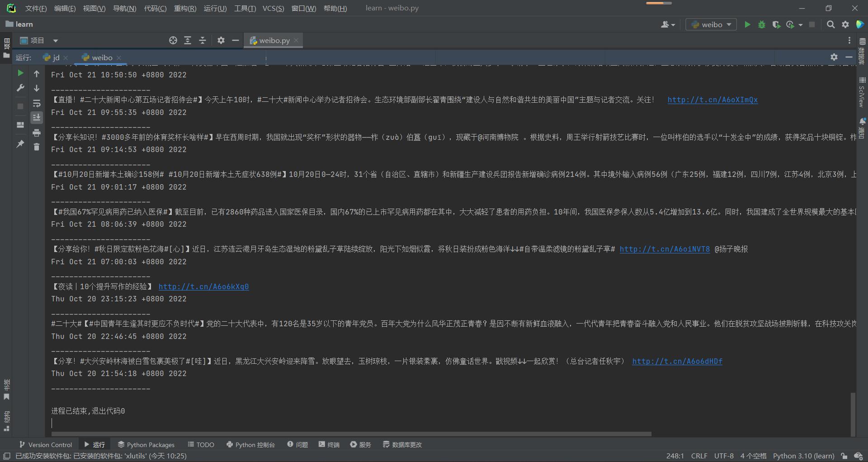This screenshot has height=462, width=868.
Task: Rerun the weibo script in run panel
Action: [x=20, y=73]
